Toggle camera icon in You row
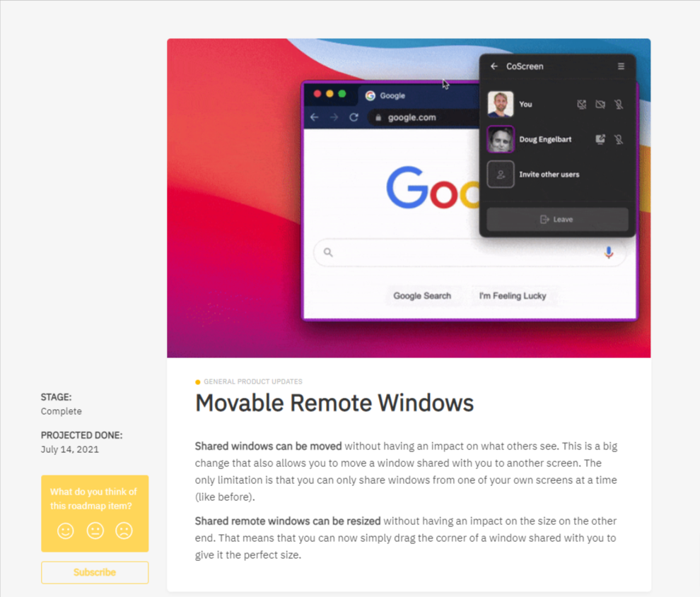Viewport: 700px width, 597px height. click(600, 105)
